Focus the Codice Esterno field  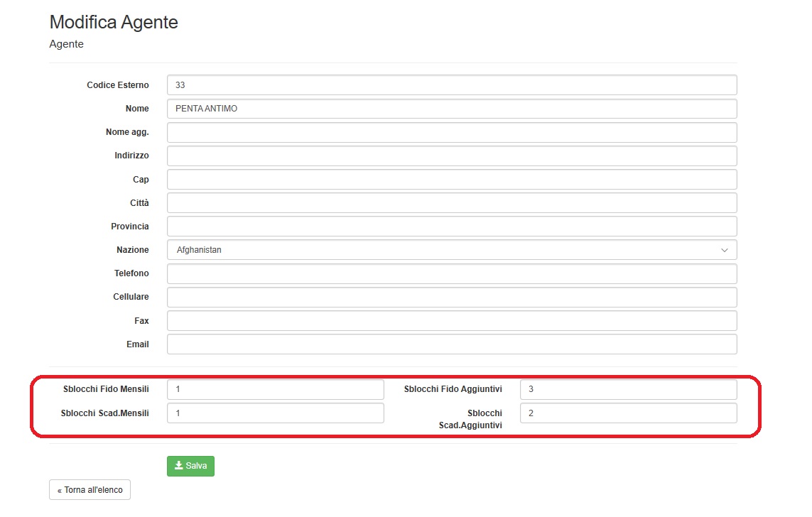[451, 85]
